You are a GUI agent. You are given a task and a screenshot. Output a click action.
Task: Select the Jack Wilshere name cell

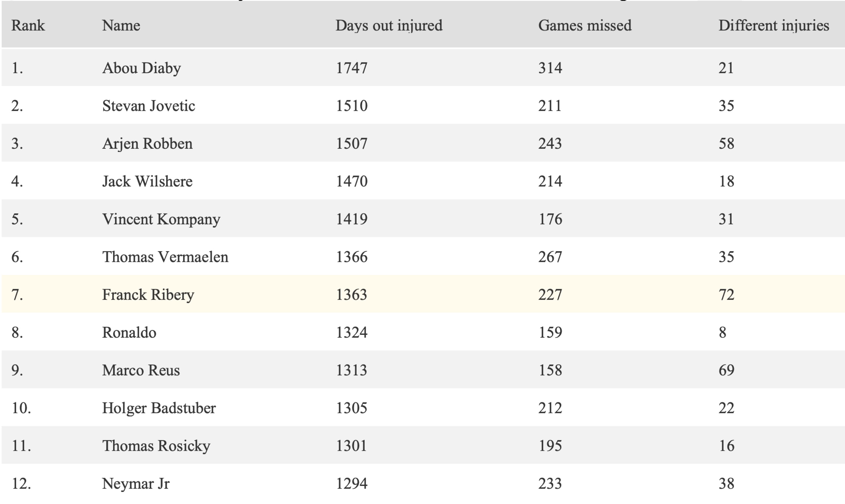click(147, 181)
